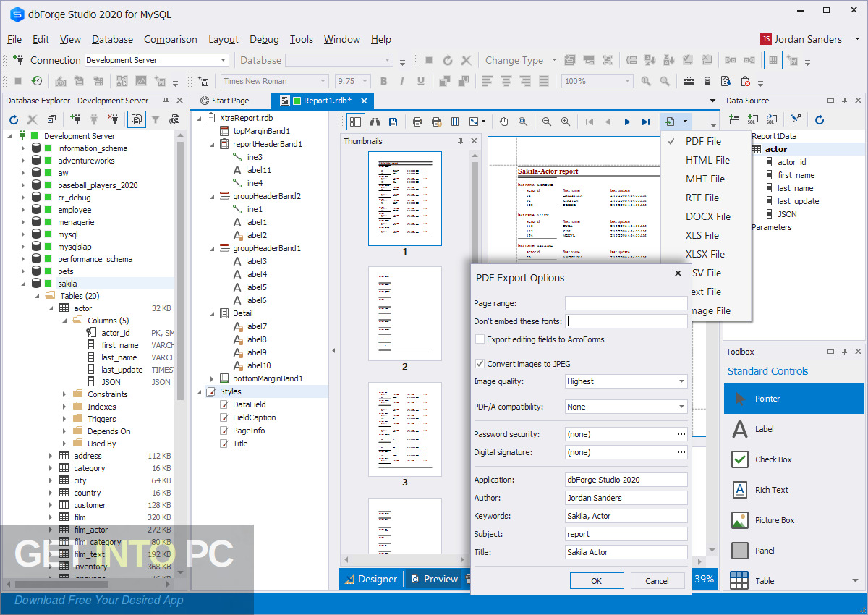This screenshot has height=615, width=868.
Task: Click the toolbox briefcase icon in main toolbar
Action: click(x=689, y=81)
